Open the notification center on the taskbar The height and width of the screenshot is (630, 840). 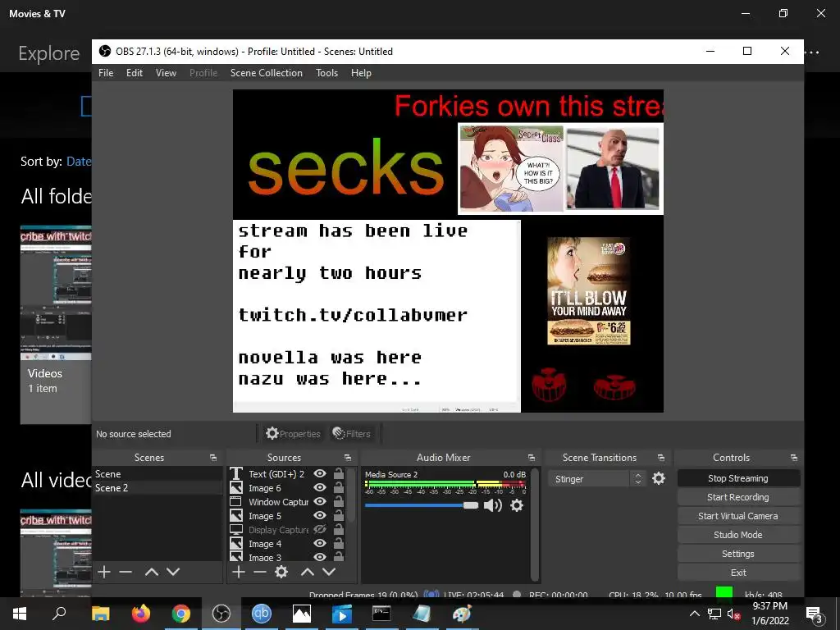pyautogui.click(x=814, y=614)
